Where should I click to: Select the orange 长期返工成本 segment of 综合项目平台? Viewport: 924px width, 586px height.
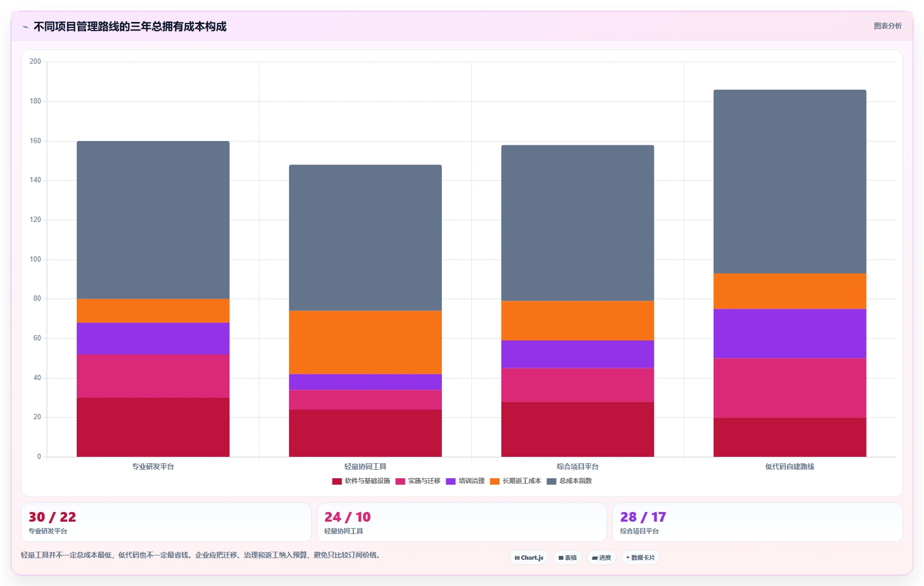coord(578,321)
